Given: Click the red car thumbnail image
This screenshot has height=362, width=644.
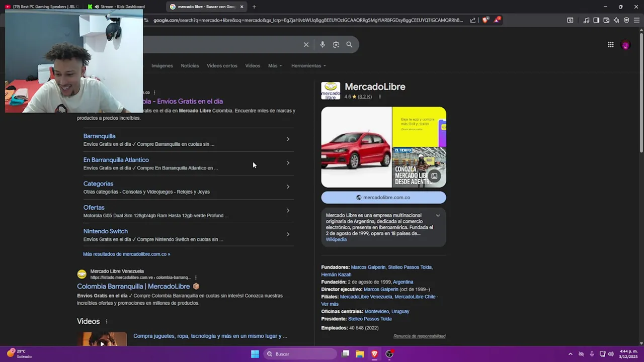Looking at the screenshot, I should (356, 147).
